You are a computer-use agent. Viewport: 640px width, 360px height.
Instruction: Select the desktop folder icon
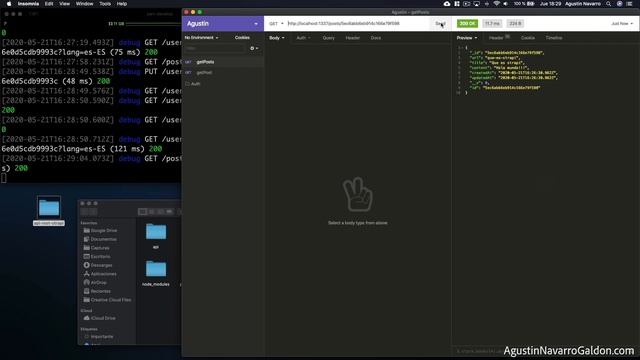[49, 208]
